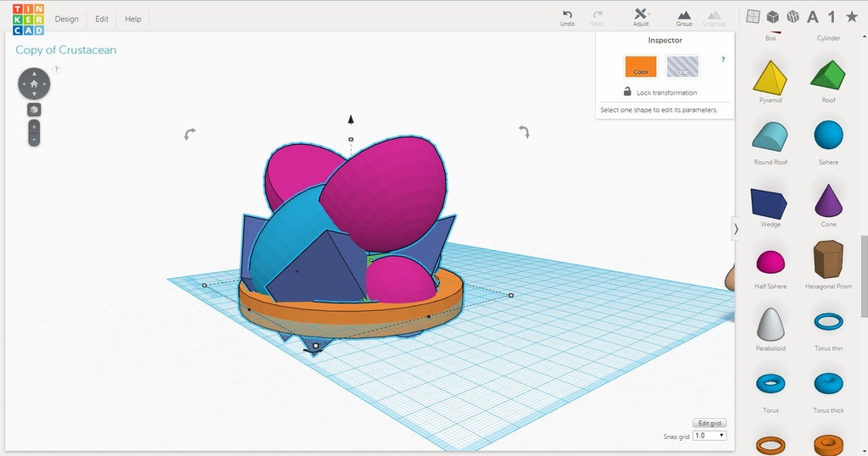Image resolution: width=868 pixels, height=456 pixels.
Task: Open the Help menu
Action: pos(133,19)
